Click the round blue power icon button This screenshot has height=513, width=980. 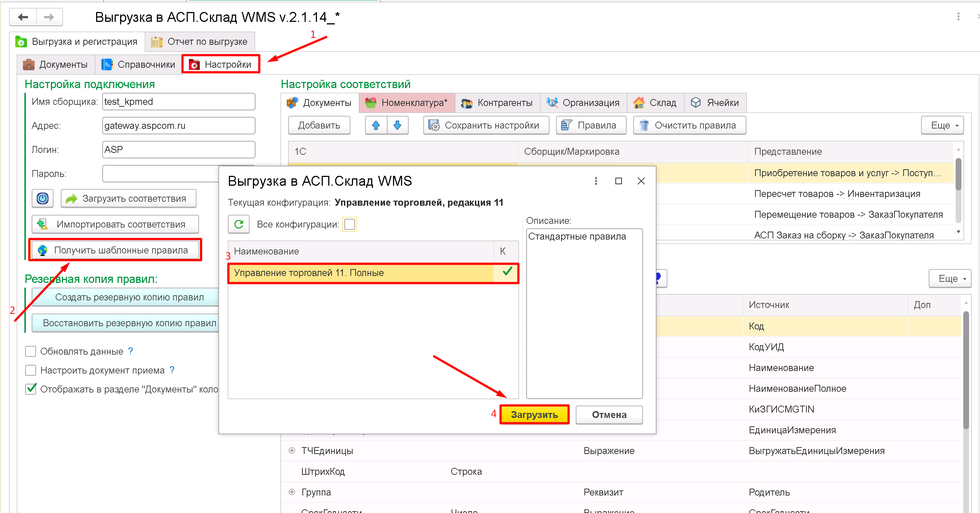[43, 198]
